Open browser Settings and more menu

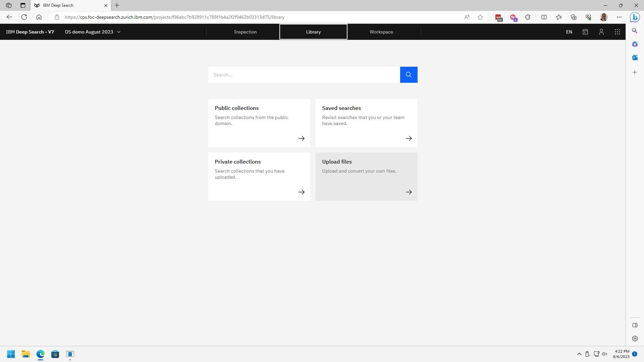[619, 17]
